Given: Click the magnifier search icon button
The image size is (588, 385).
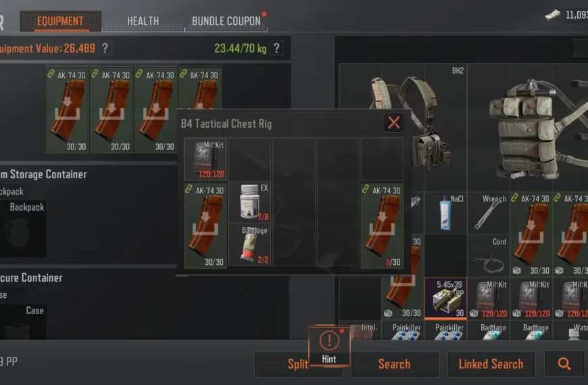Looking at the screenshot, I should click(x=564, y=364).
